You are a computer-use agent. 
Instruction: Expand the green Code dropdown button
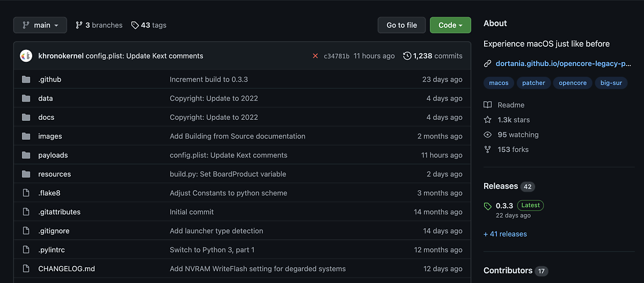click(450, 25)
